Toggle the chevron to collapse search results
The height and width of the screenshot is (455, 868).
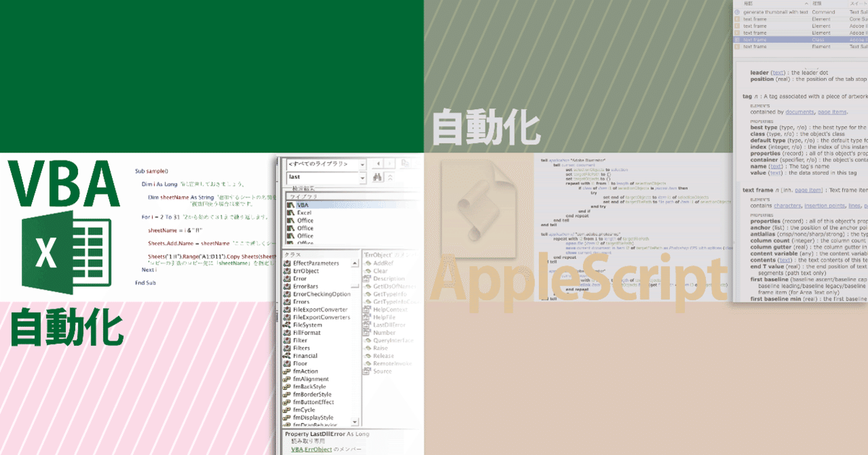[x=391, y=177]
